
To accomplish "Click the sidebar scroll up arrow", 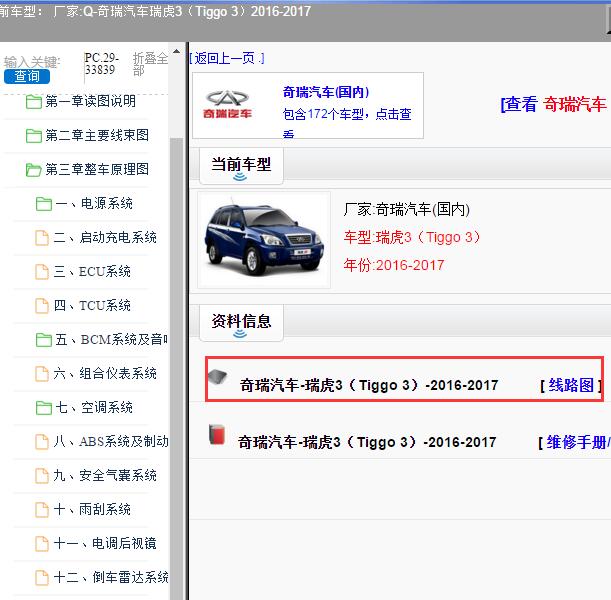I will (x=176, y=51).
